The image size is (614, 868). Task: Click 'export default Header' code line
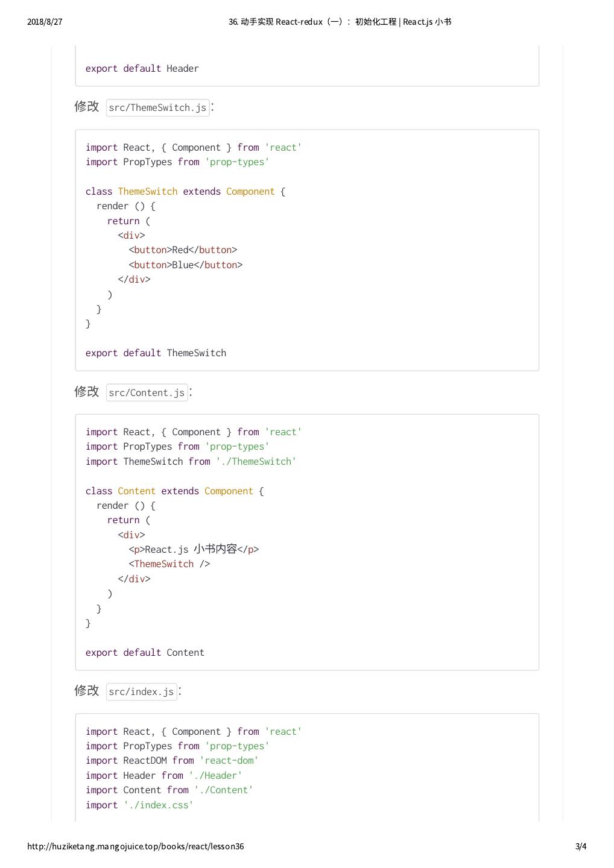142,69
